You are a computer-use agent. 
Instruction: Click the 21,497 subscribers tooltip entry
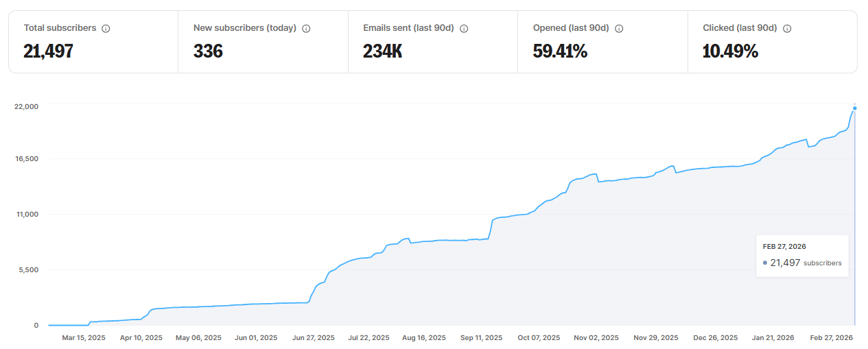(802, 263)
